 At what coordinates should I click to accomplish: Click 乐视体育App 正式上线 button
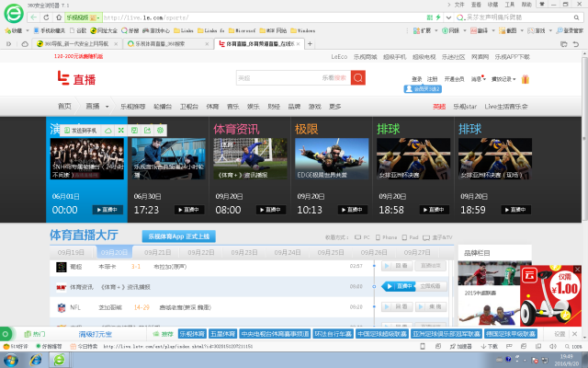(x=178, y=236)
